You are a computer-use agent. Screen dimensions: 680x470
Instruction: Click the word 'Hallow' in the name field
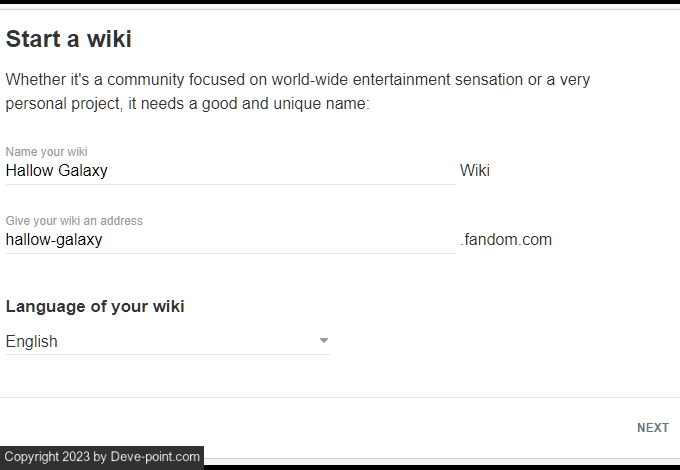28,171
